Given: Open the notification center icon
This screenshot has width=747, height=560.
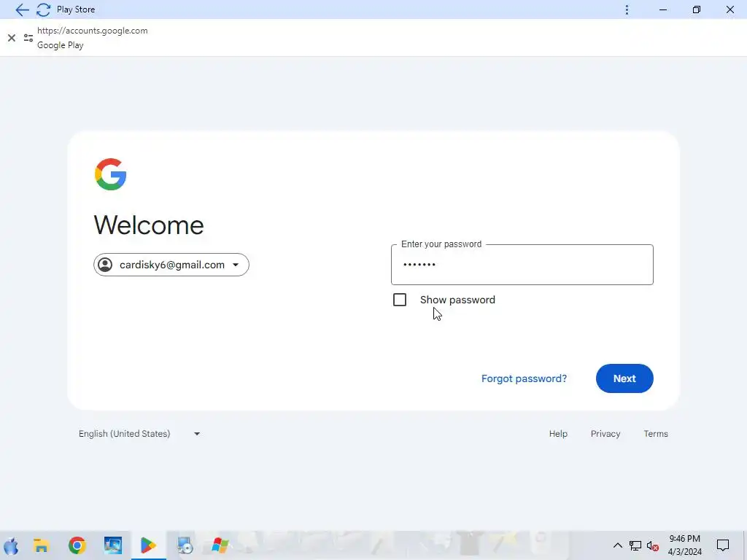Looking at the screenshot, I should [x=723, y=545].
